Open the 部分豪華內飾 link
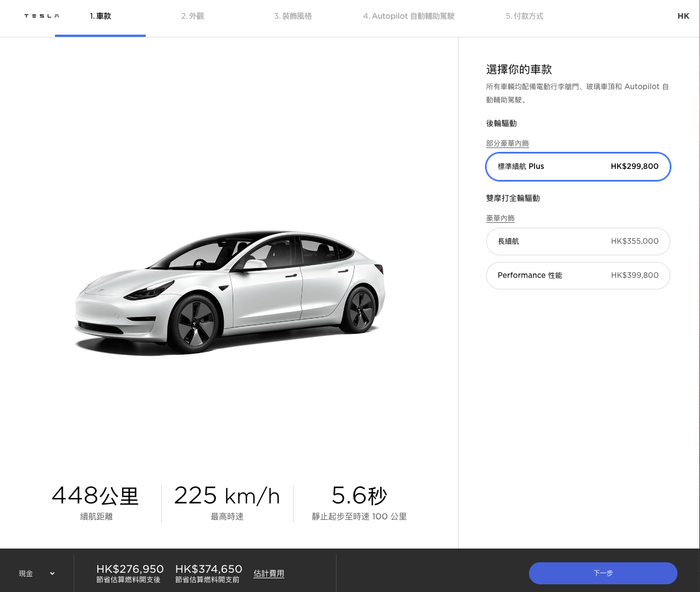Screen dimensions: 700x592 tap(507, 143)
